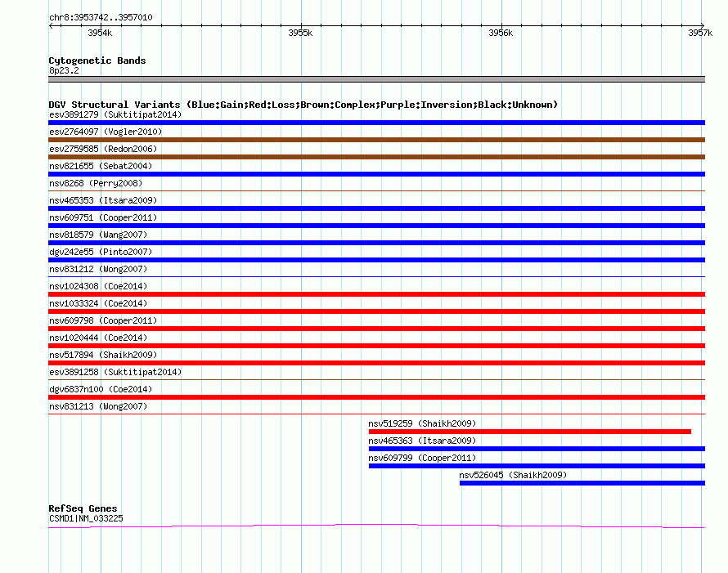728x573 pixels.
Task: Select variant nsv609799 (Cooper2011) label
Action: pos(422,458)
